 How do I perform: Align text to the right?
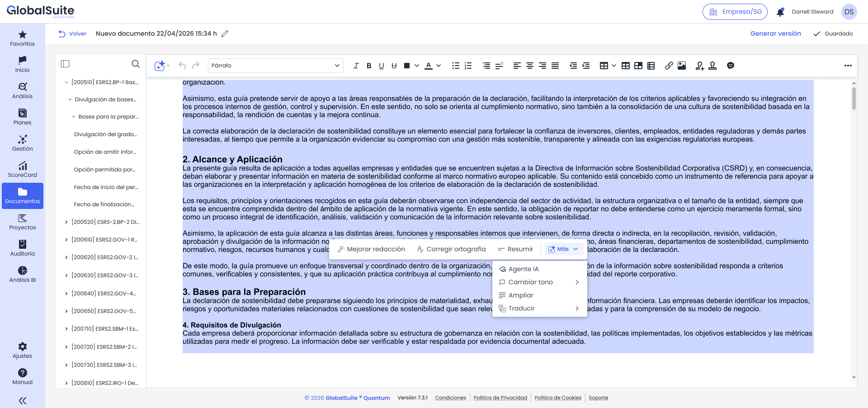[542, 66]
